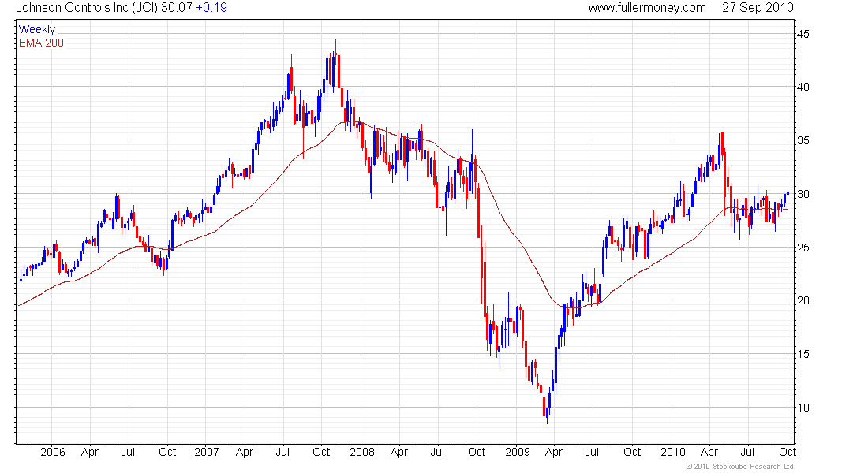
Task: Click the '15' price axis label
Action: pos(803,354)
